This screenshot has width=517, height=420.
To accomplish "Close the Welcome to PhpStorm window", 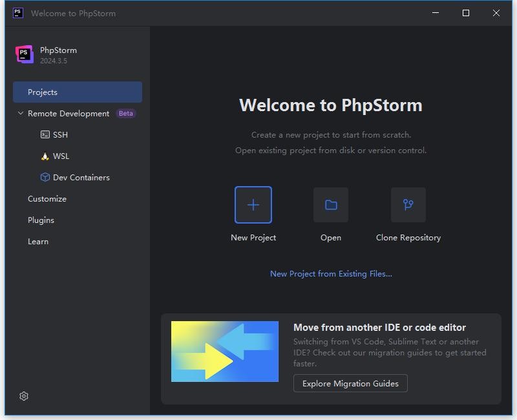I will 496,13.
